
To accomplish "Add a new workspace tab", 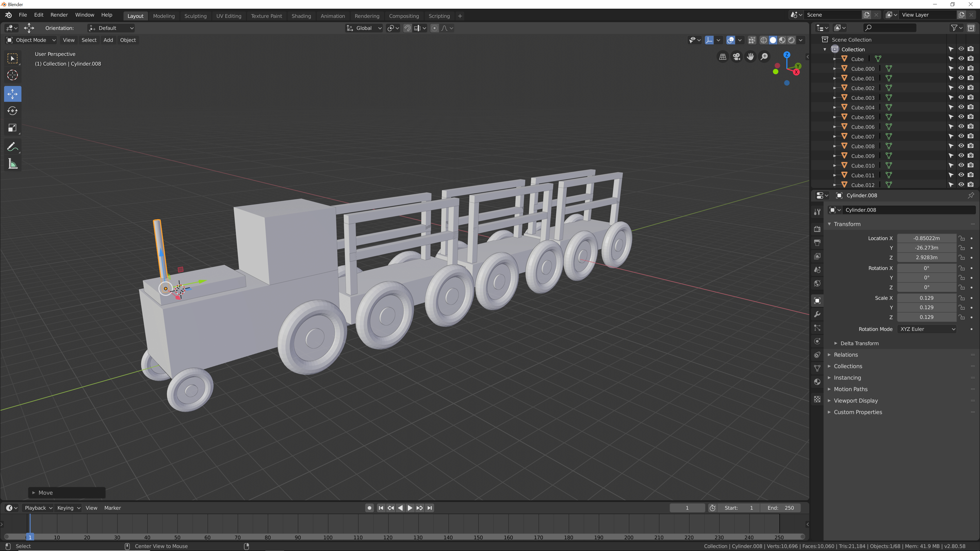I will tap(460, 16).
